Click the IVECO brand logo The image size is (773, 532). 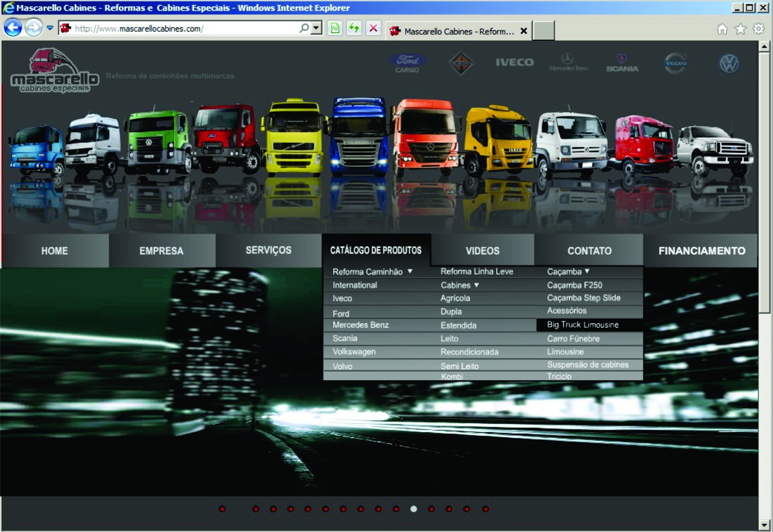(515, 62)
